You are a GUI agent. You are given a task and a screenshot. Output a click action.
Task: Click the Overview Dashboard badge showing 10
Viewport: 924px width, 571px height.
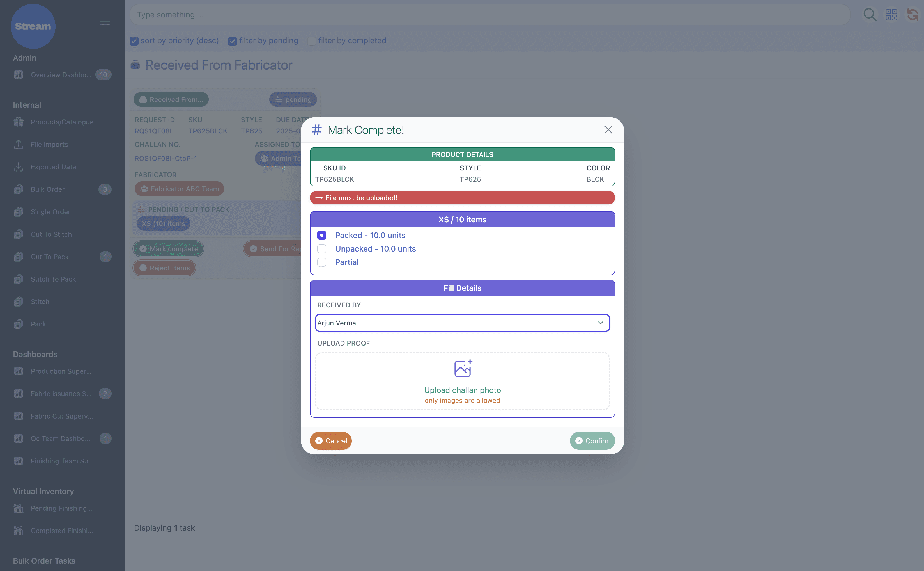tap(104, 75)
